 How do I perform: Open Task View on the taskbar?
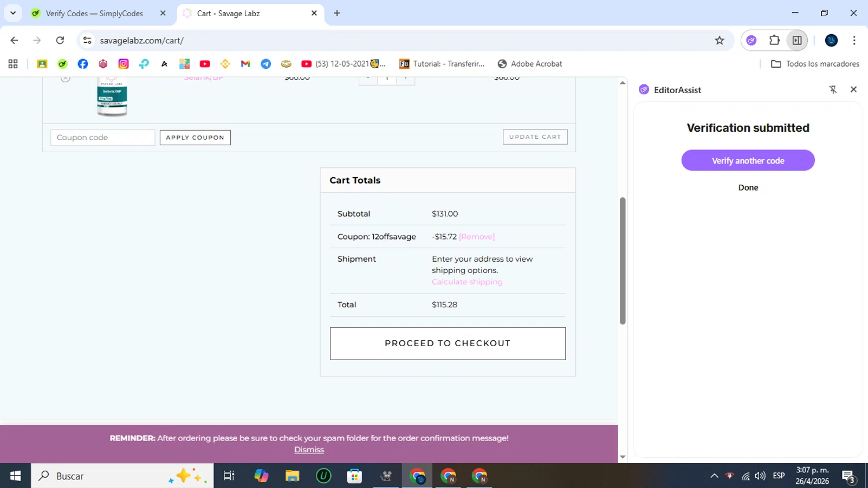click(229, 476)
